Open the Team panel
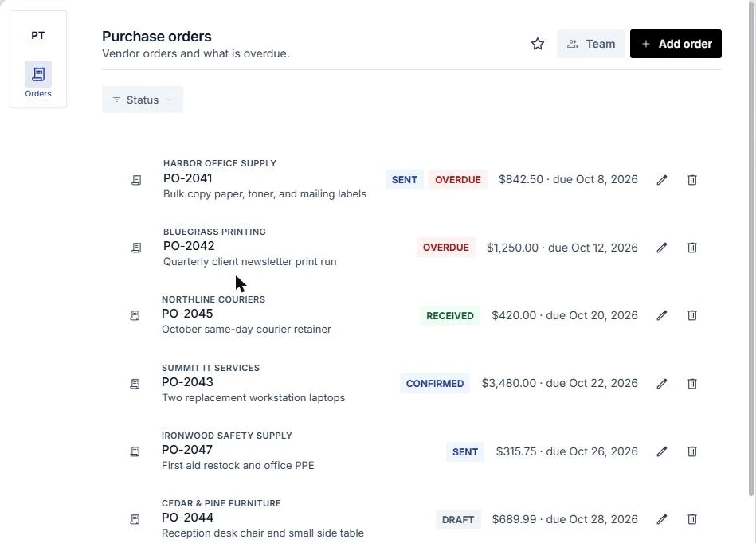Viewport: 756px width, 543px height. pyautogui.click(x=591, y=44)
